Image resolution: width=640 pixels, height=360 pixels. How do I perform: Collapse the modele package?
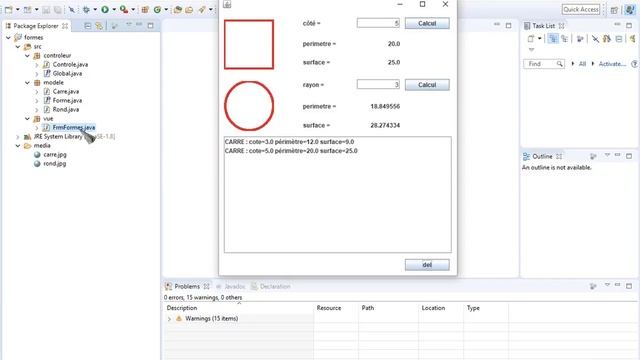(x=27, y=82)
